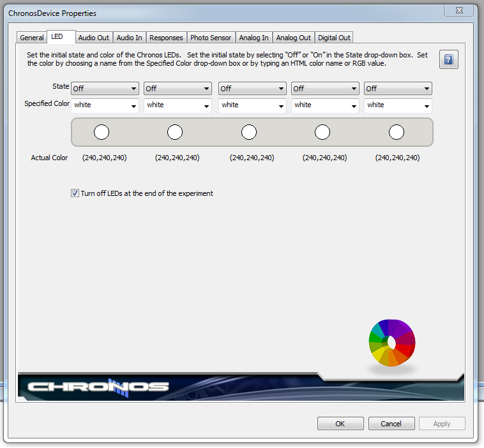Screen dimensions: 484x448
Task: Confirm with the OK button
Action: (340, 424)
